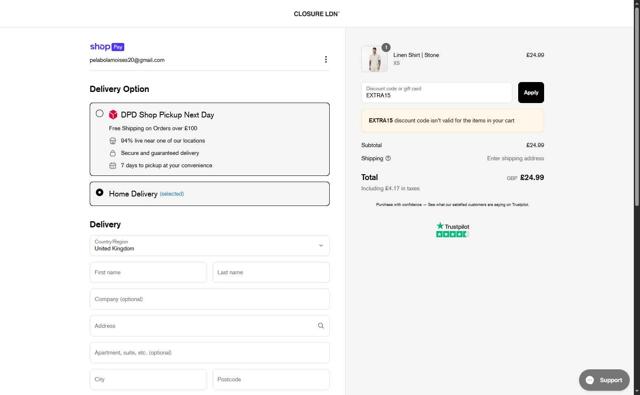The width and height of the screenshot is (640, 395).
Task: Click 'Free Shipping on Orders over £100' text
Action: pyautogui.click(x=153, y=128)
